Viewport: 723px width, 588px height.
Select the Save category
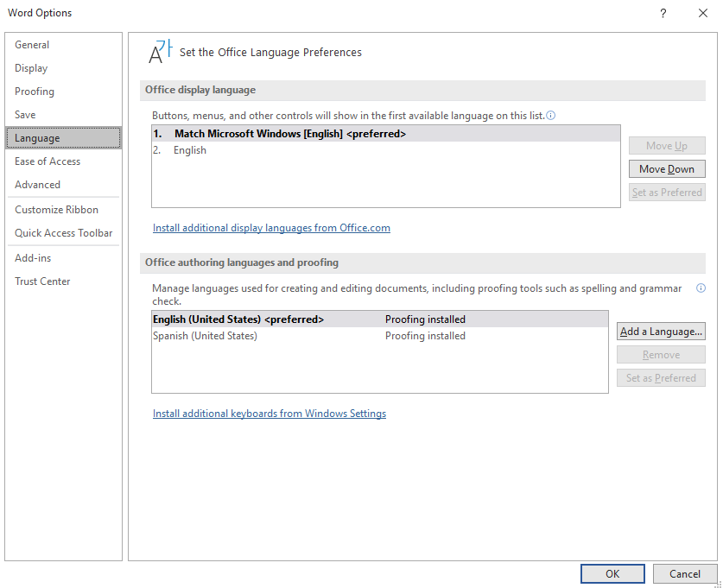[x=63, y=115]
